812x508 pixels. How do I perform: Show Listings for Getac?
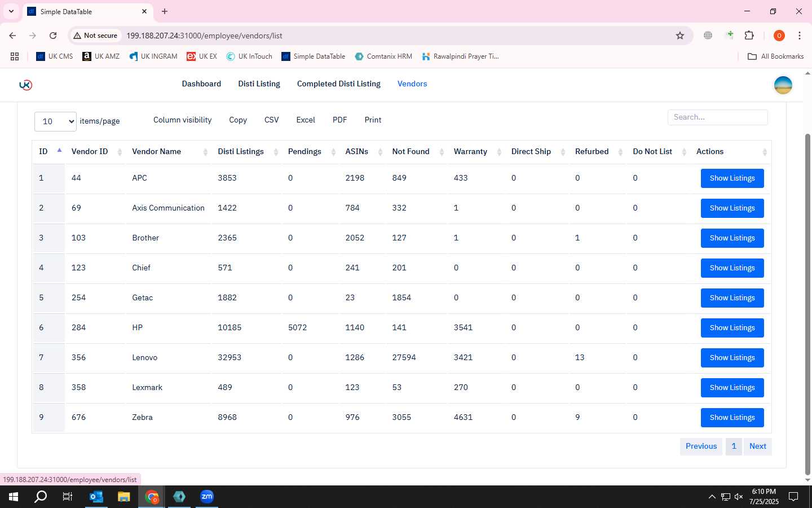pos(732,298)
